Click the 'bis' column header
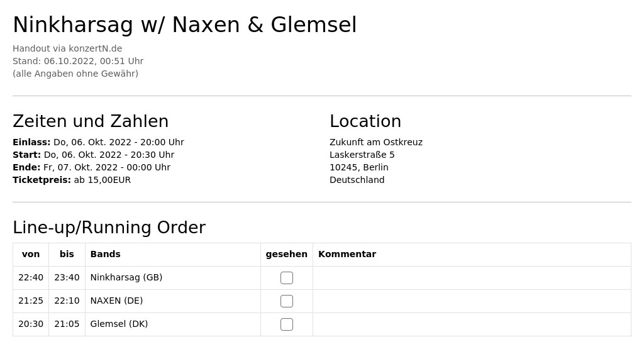The image size is (644, 359). click(x=67, y=254)
